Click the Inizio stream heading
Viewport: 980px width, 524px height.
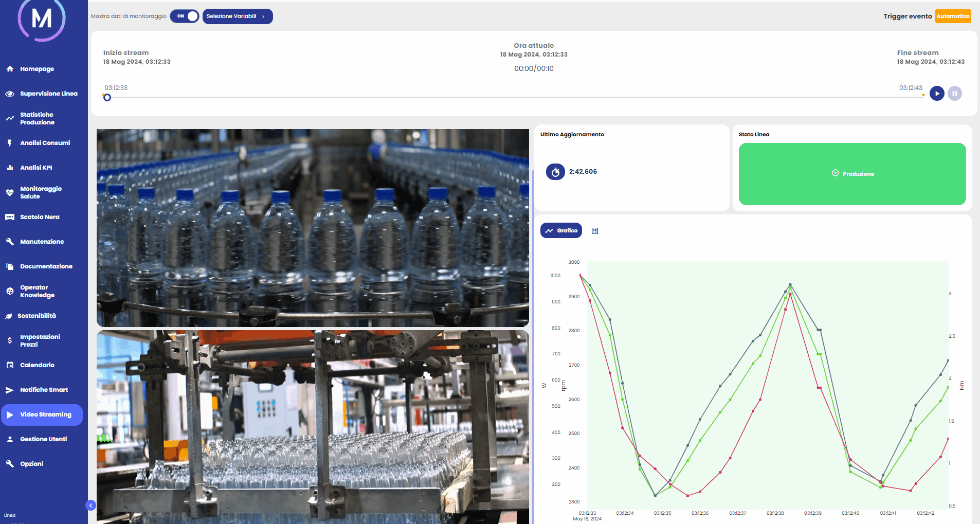126,52
